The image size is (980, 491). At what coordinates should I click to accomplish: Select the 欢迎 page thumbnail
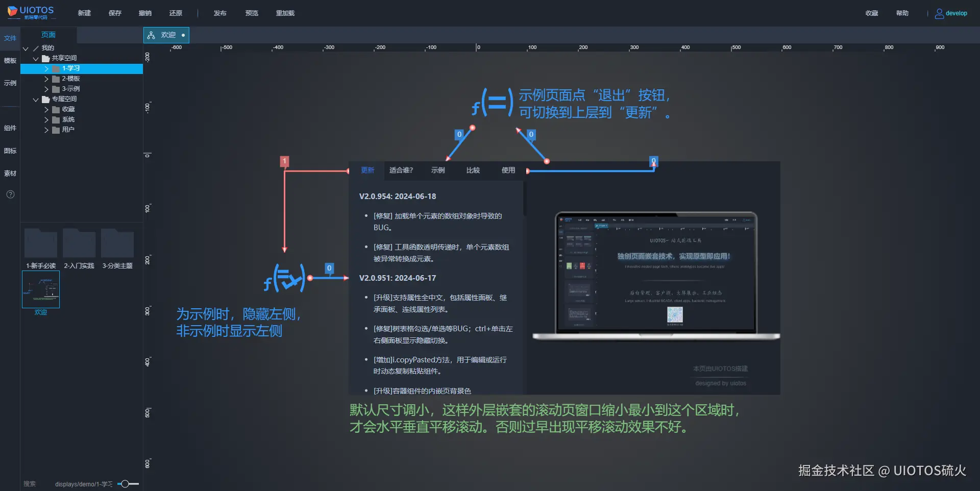tap(41, 289)
